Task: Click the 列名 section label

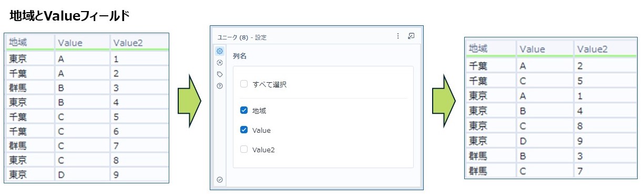Action: 240,56
